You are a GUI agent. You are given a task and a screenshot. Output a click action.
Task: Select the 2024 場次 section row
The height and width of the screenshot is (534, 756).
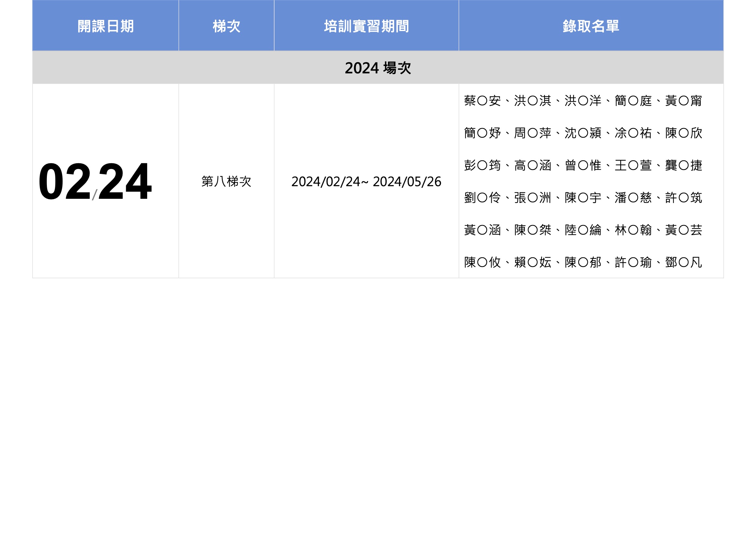[378, 68]
